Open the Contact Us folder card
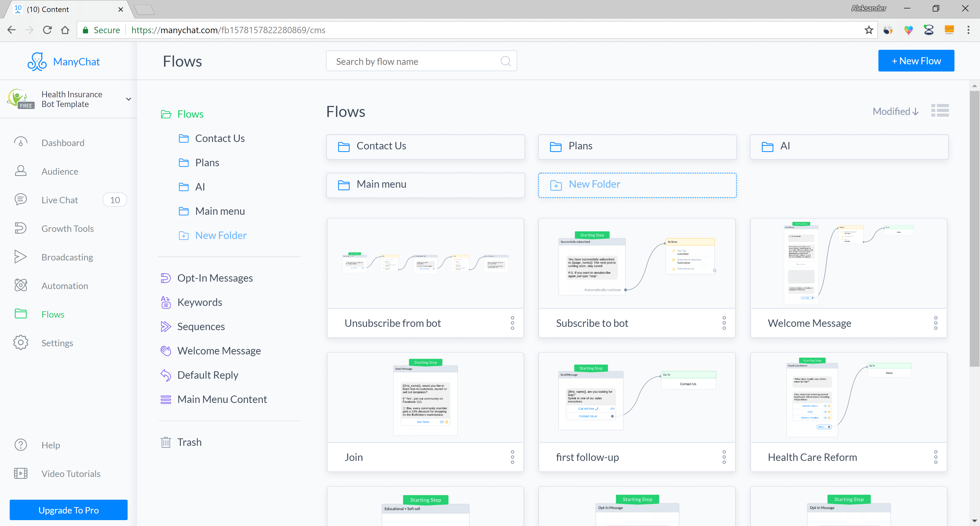Viewport: 980px width, 526px height. tap(425, 147)
